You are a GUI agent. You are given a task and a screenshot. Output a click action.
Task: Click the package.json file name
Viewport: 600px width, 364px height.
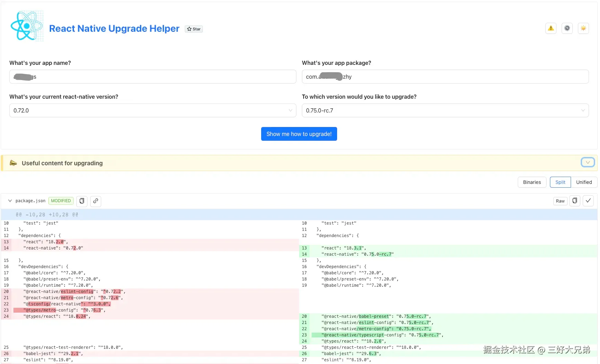pos(30,201)
